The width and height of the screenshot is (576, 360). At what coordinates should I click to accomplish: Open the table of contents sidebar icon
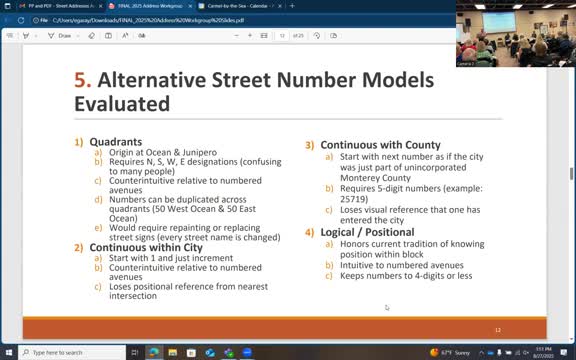10,36
